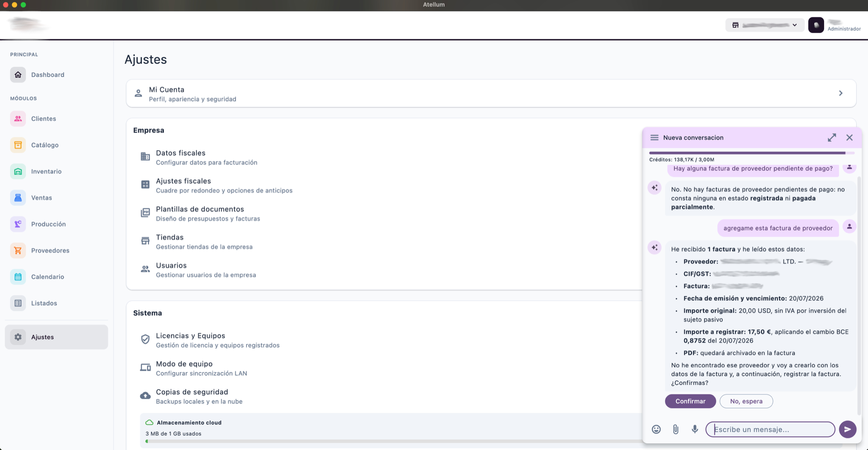The width and height of the screenshot is (868, 450).
Task: Start voice input with the microphone icon
Action: pyautogui.click(x=695, y=429)
